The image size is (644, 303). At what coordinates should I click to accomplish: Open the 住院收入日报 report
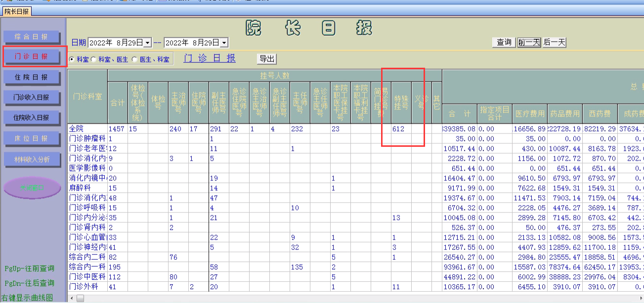coord(32,118)
